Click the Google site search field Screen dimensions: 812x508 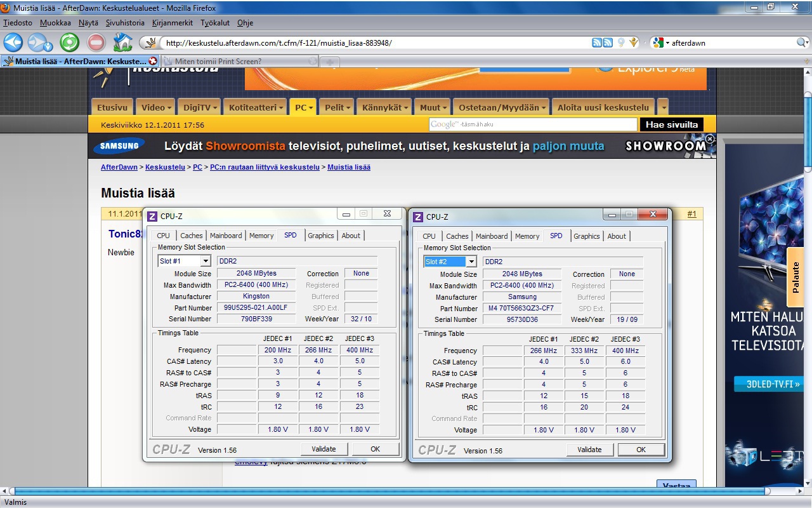(533, 124)
